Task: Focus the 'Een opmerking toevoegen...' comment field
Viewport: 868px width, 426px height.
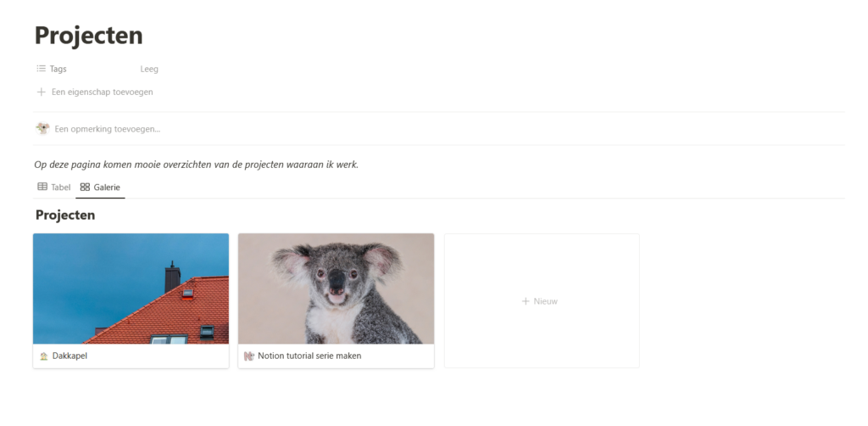Action: (x=108, y=129)
